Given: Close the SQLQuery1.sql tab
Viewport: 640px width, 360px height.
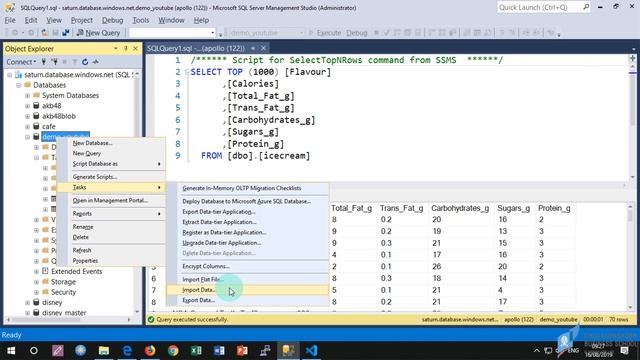Looking at the screenshot, I should pyautogui.click(x=264, y=48).
